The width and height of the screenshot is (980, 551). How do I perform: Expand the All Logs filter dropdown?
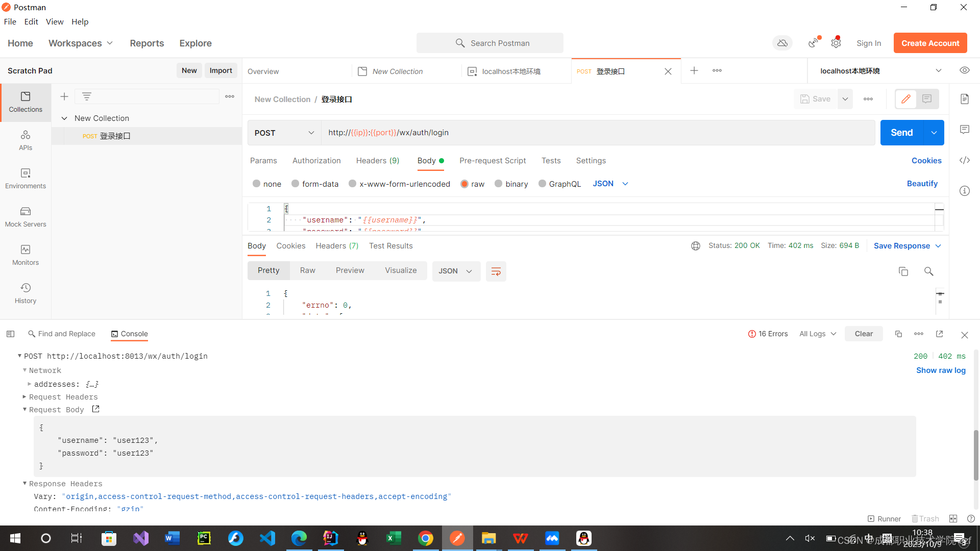point(818,334)
